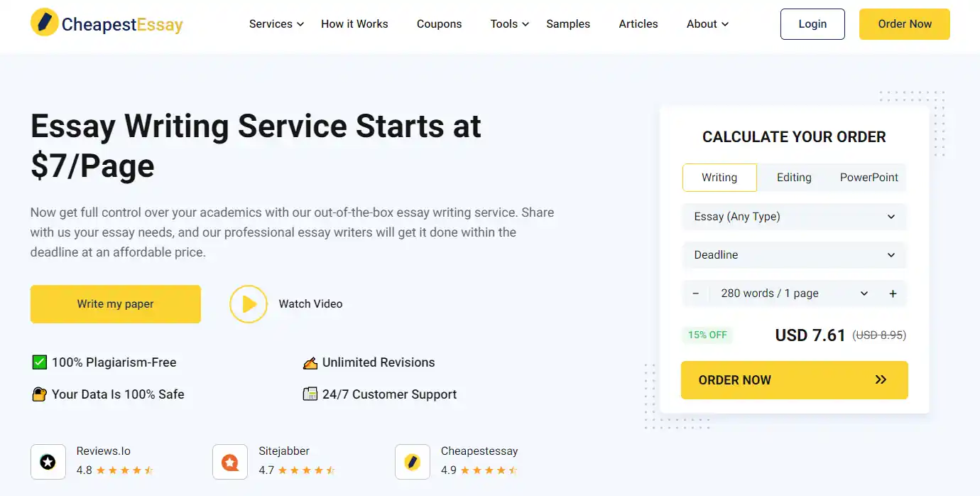Viewport: 980px width, 496px height.
Task: Select the PowerPoint order type
Action: pyautogui.click(x=868, y=177)
